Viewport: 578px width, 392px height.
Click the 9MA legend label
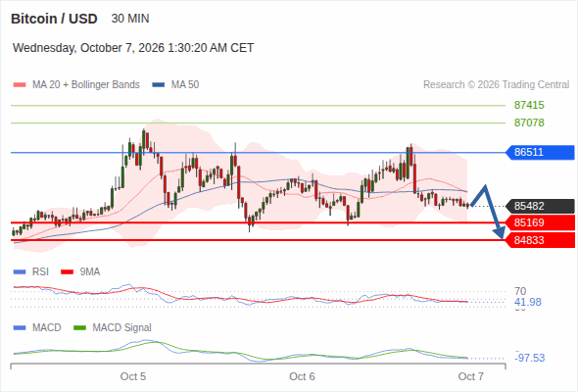point(90,272)
